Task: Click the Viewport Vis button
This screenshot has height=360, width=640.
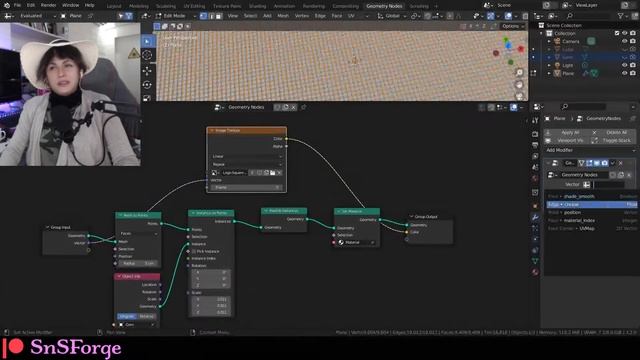Action: coord(567,140)
